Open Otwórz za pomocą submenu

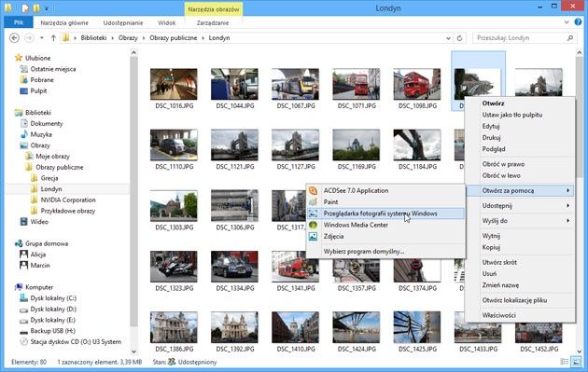point(521,191)
